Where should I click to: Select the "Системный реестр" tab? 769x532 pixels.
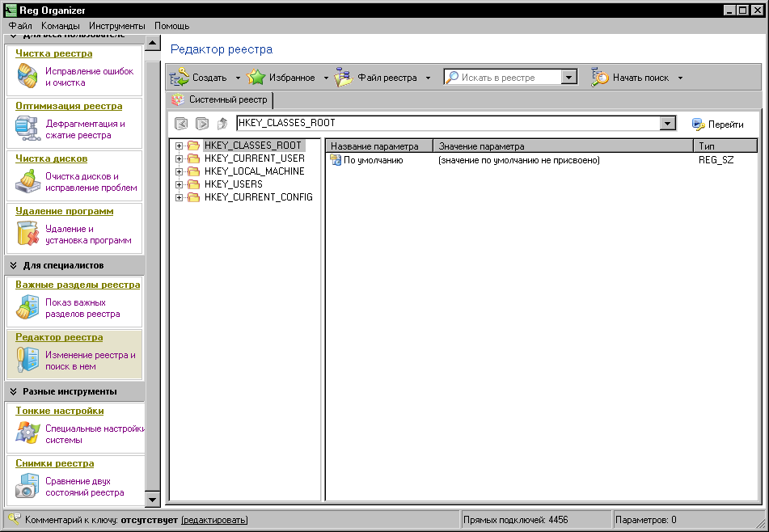221,100
